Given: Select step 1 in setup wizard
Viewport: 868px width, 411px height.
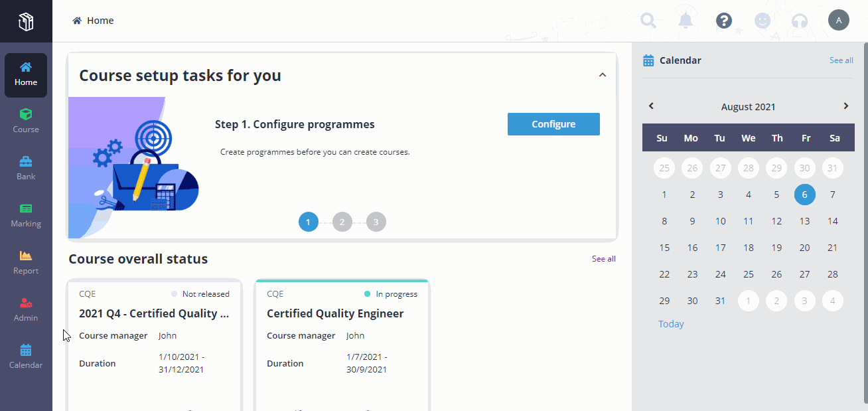Looking at the screenshot, I should [x=309, y=222].
